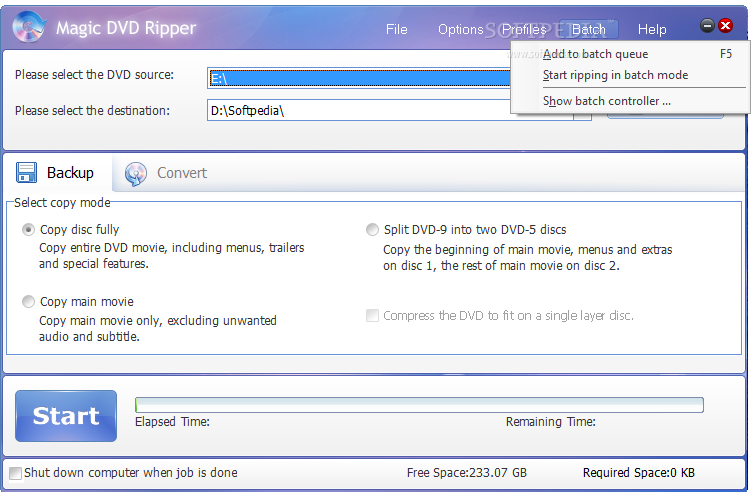
Task: Select Copy disc fully radio button
Action: pyautogui.click(x=28, y=230)
